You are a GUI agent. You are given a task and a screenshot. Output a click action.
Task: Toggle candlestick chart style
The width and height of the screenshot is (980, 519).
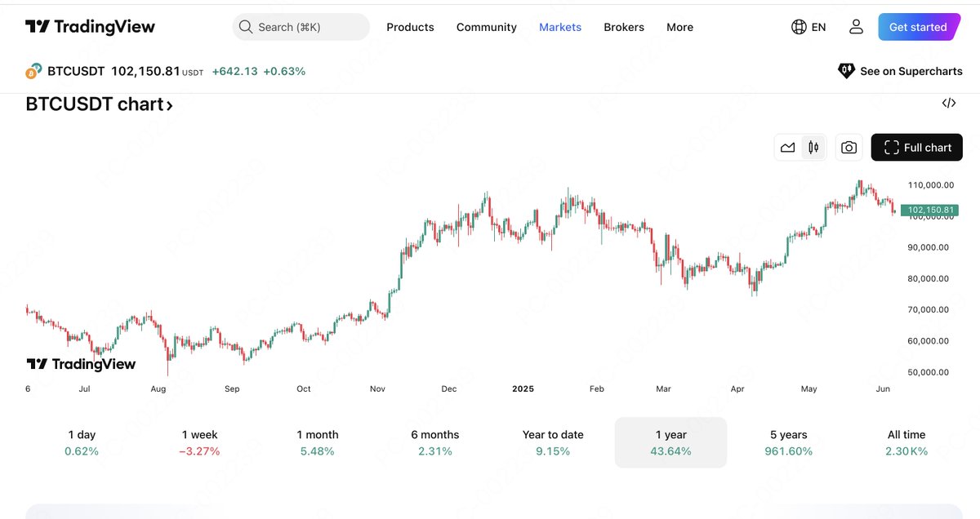tap(813, 147)
